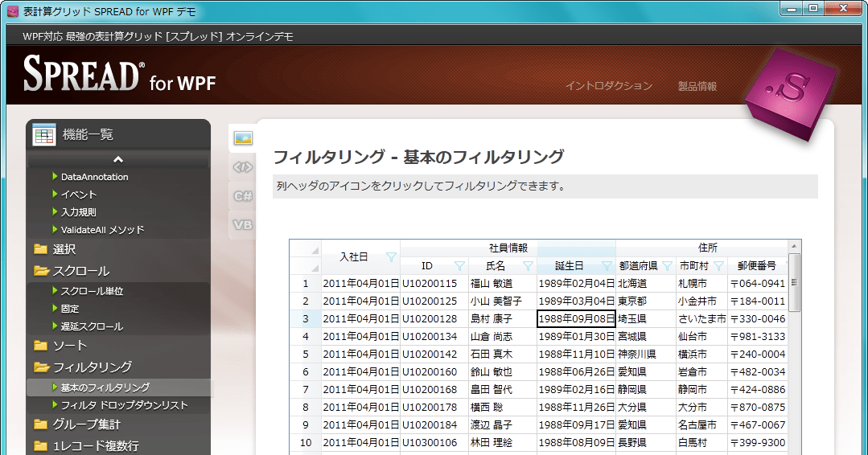The width and height of the screenshot is (868, 455).
Task: Click cell 福山 敏道
Action: pyautogui.click(x=503, y=284)
